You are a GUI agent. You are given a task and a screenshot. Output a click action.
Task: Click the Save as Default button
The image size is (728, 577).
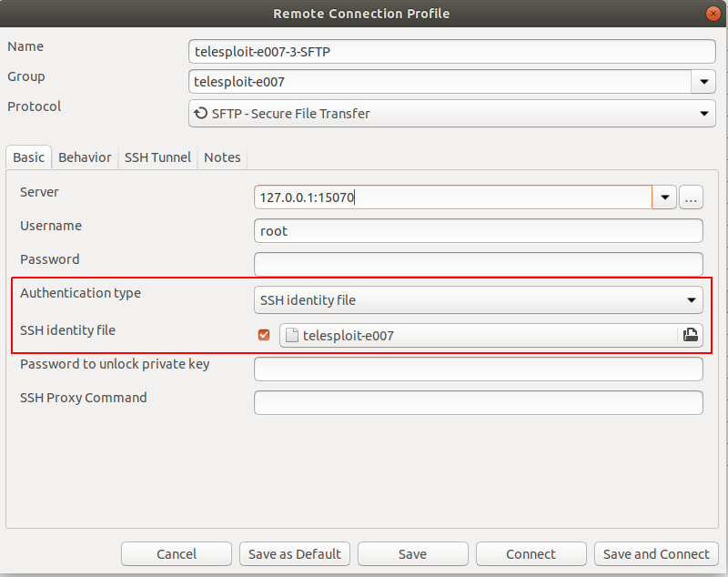click(295, 553)
